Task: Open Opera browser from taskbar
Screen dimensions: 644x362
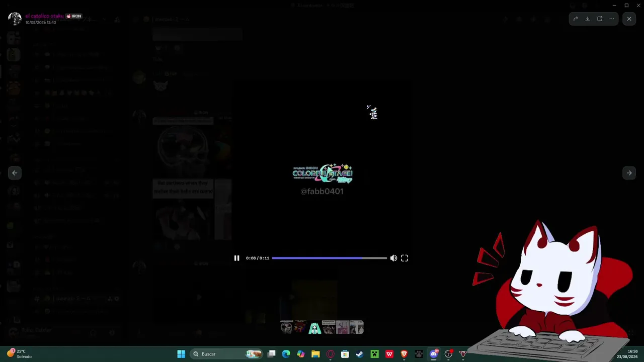Action: (x=330, y=354)
